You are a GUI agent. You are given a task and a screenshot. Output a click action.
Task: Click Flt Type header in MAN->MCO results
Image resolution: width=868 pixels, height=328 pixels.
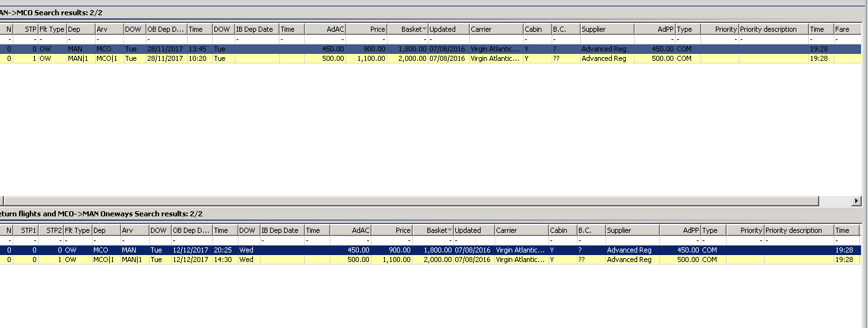click(52, 29)
